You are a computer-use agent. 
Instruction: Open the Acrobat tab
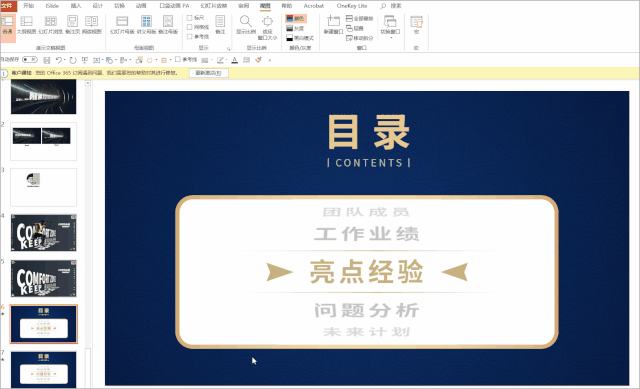click(x=313, y=6)
